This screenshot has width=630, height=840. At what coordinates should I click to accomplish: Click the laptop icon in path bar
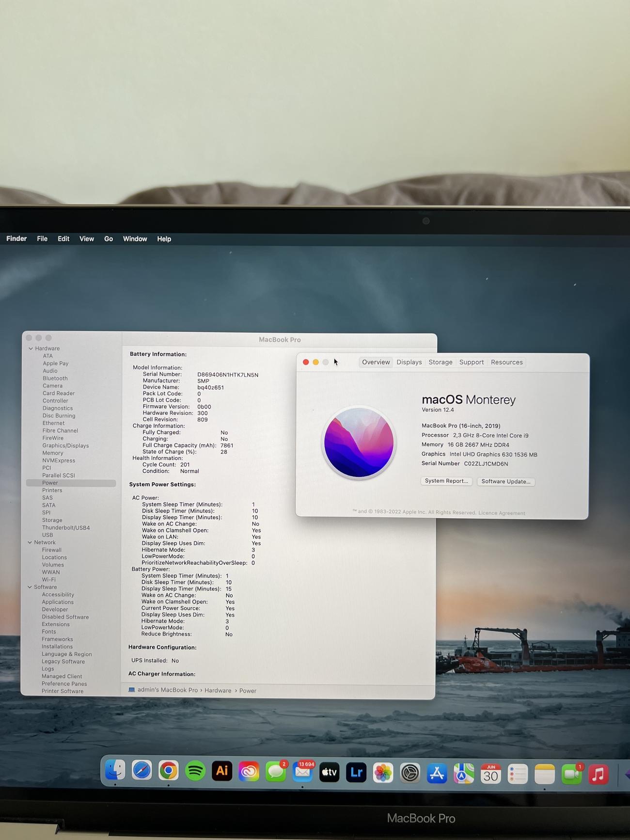coord(132,690)
